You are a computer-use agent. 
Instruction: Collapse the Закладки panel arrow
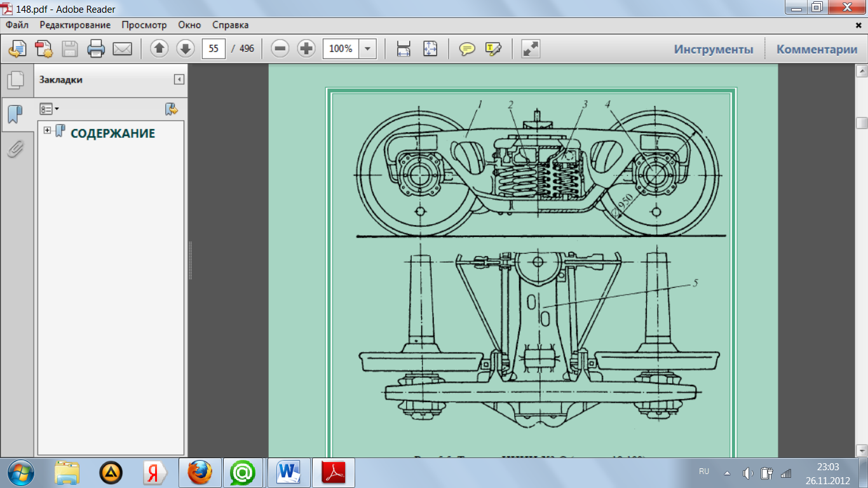point(179,79)
